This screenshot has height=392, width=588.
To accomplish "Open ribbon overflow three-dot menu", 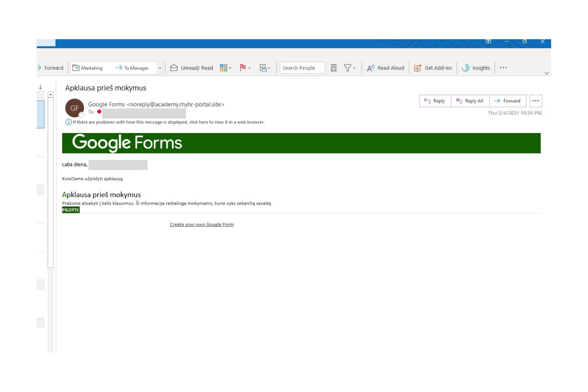I will [x=503, y=68].
